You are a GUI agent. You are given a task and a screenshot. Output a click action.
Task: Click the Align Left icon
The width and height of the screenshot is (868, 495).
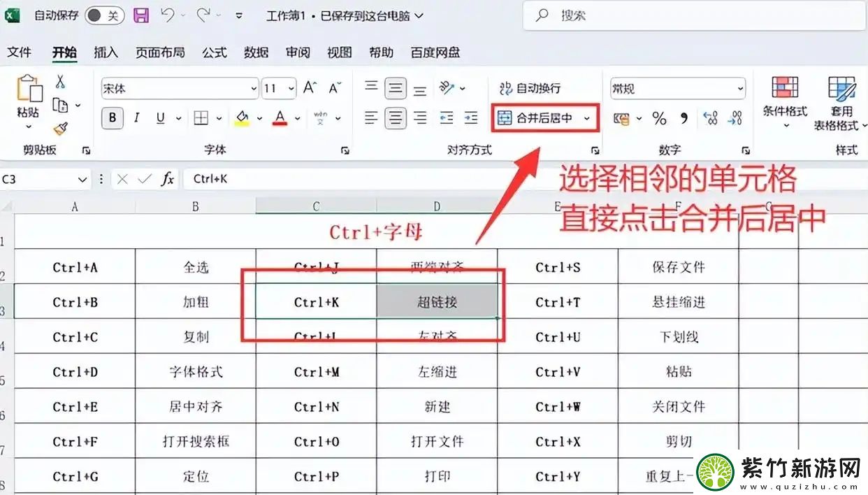click(371, 118)
